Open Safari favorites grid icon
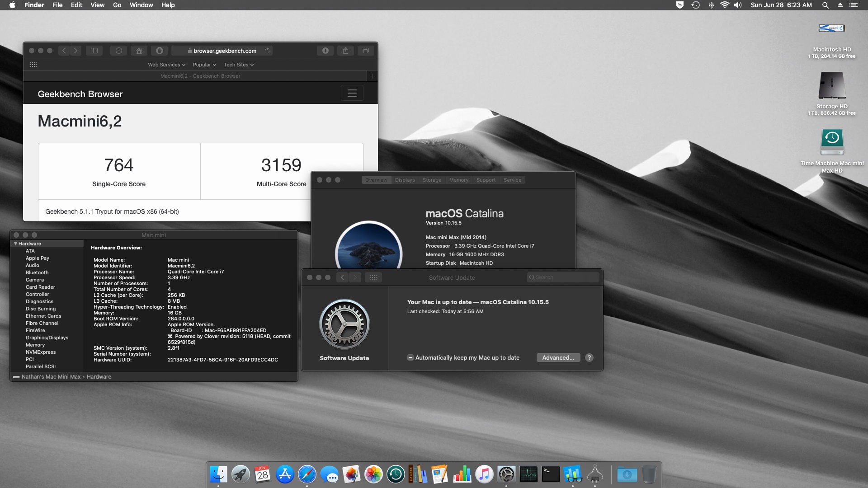Viewport: 868px width, 488px height. (x=33, y=65)
